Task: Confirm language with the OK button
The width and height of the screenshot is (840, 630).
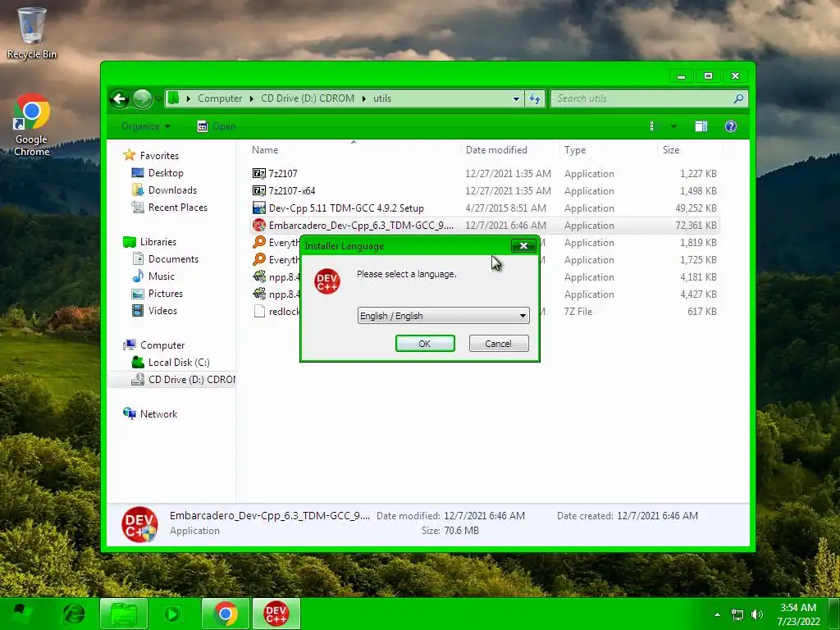Action: pyautogui.click(x=425, y=344)
